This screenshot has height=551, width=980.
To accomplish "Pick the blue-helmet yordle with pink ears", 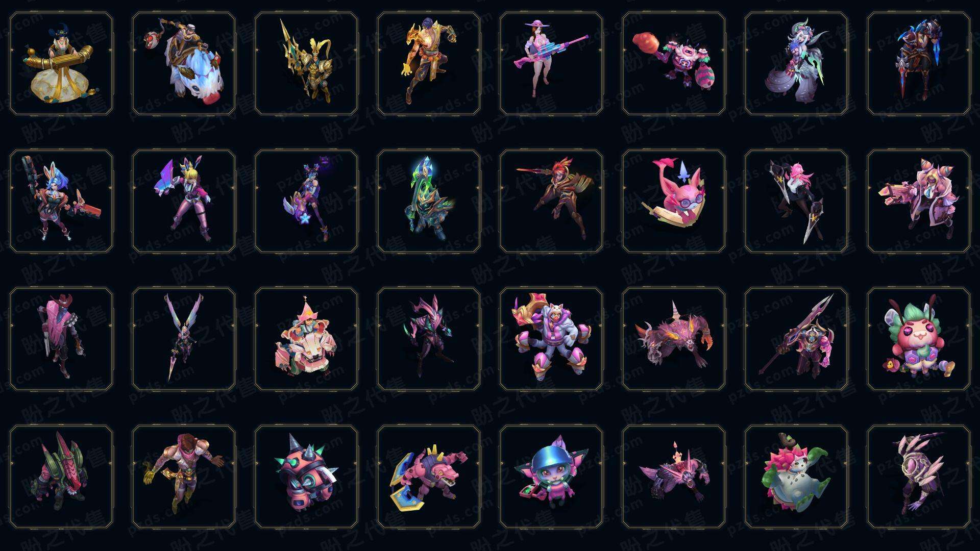I will [x=551, y=477].
